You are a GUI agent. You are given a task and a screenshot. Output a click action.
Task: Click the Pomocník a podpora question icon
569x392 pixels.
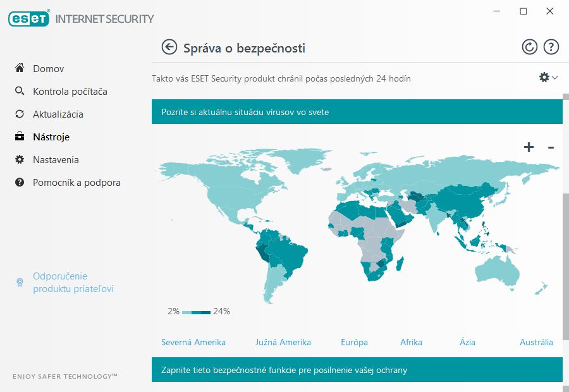pyautogui.click(x=20, y=182)
